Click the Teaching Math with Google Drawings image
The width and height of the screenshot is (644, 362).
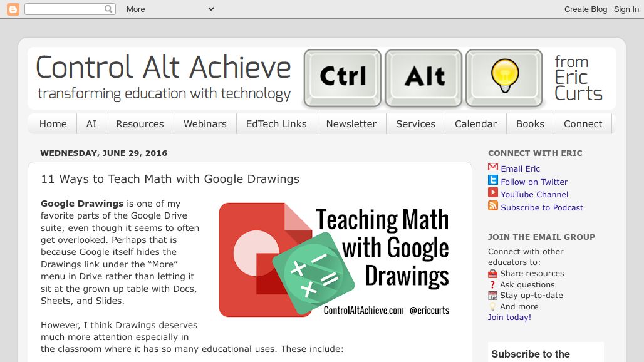tap(335, 260)
